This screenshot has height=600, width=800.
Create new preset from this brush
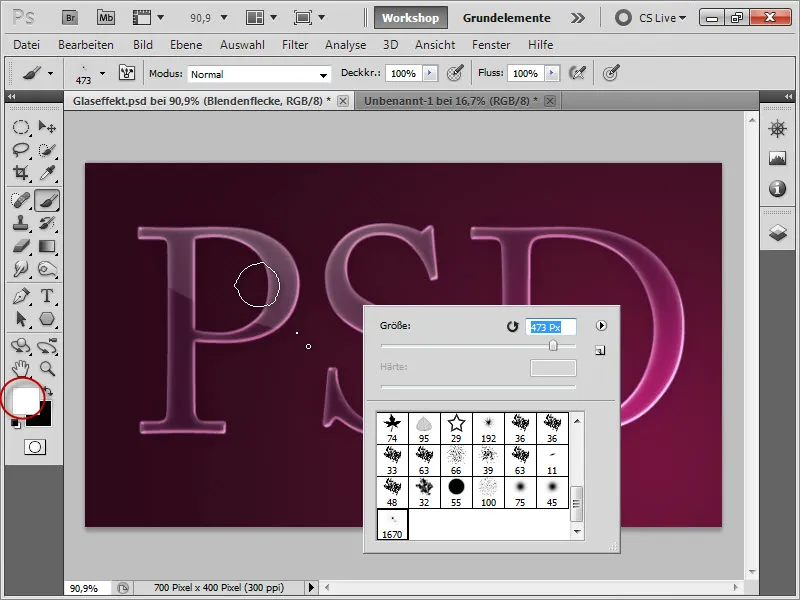click(x=600, y=351)
